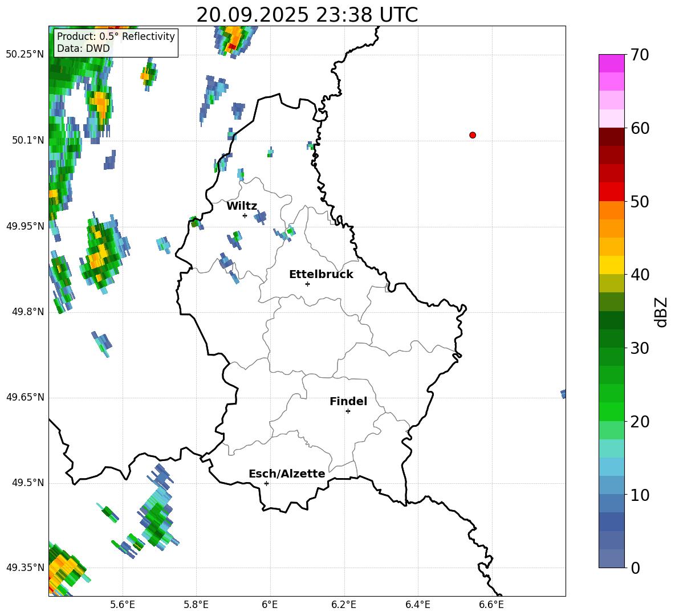675x616 pixels.
Task: Click the 6.2°E longitude label
Action: (344, 605)
